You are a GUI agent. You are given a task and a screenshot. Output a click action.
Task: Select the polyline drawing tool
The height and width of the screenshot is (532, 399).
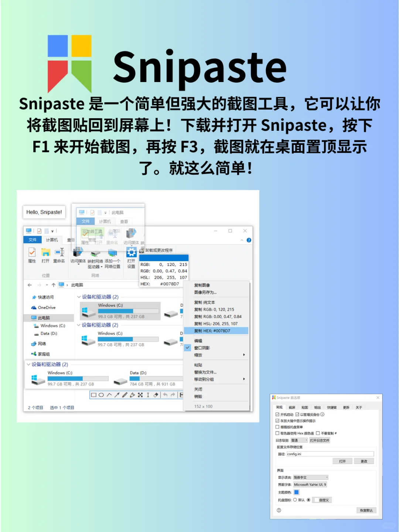[x=109, y=395]
